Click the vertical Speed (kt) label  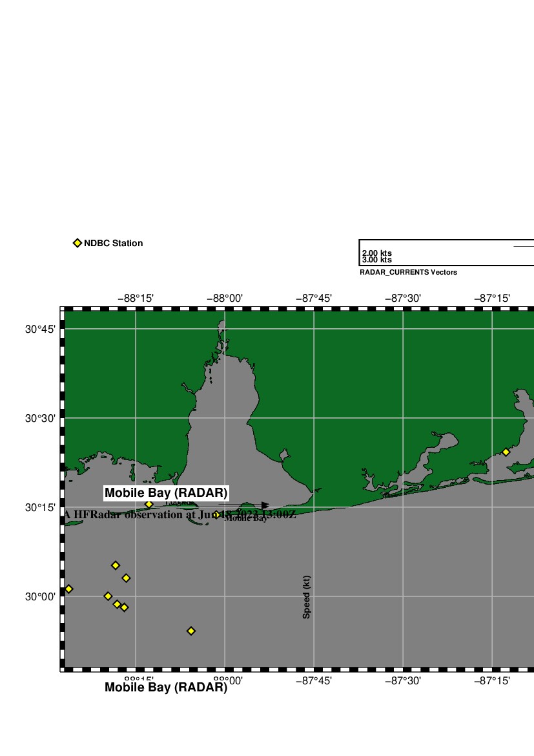(x=307, y=598)
